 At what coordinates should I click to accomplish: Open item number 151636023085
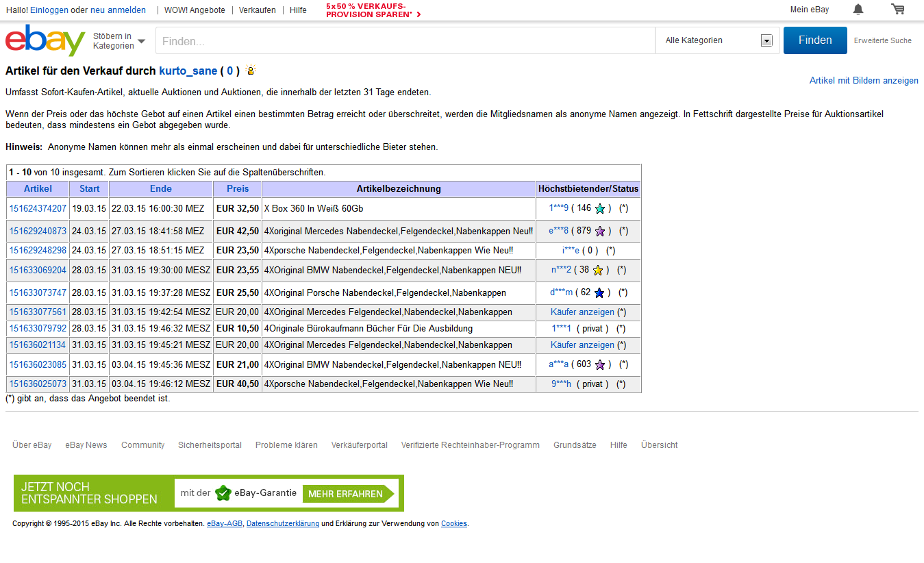[38, 364]
